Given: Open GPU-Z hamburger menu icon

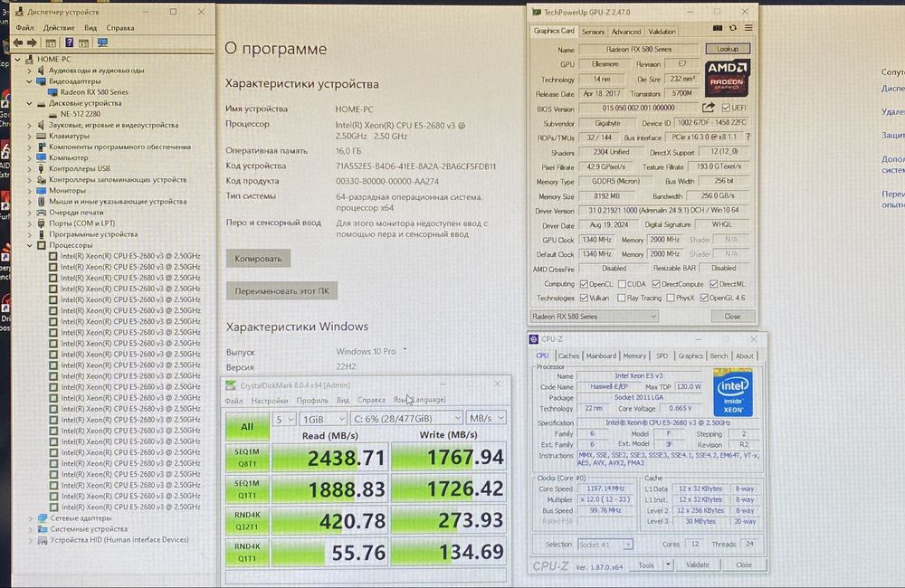Looking at the screenshot, I should tap(748, 28).
